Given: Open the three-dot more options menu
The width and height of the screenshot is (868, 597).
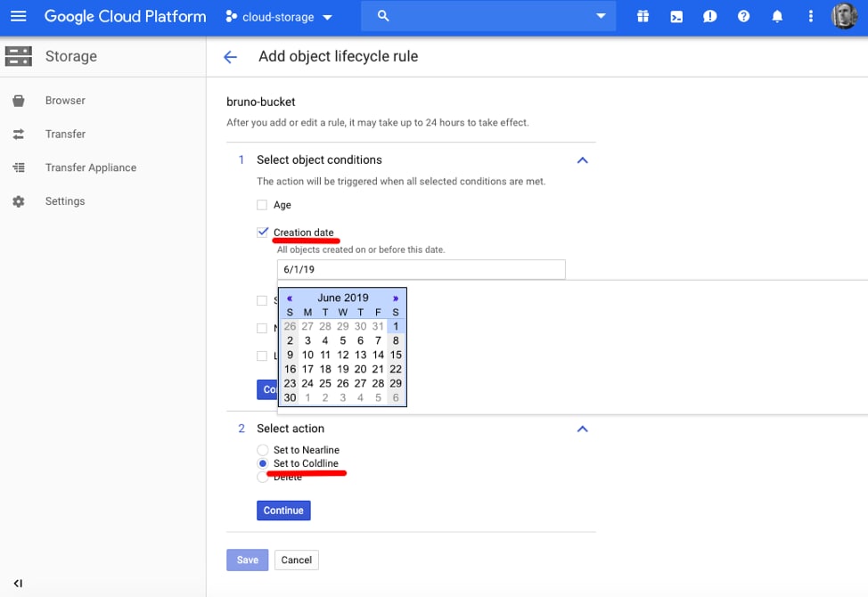Looking at the screenshot, I should pos(810,16).
